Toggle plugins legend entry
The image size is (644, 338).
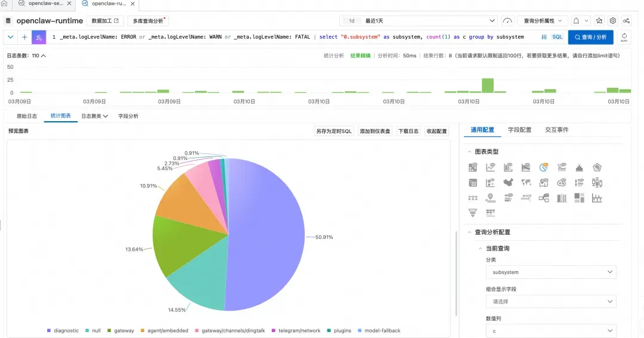tap(339, 331)
